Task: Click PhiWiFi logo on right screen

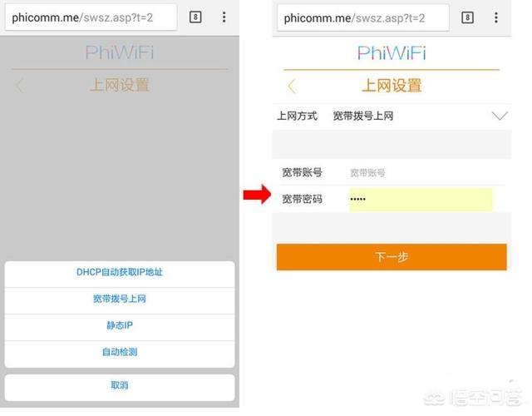Action: [x=392, y=53]
